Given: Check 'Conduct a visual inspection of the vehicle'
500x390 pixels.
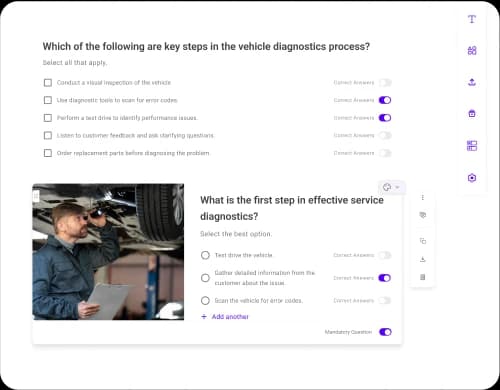Looking at the screenshot, I should click(48, 83).
